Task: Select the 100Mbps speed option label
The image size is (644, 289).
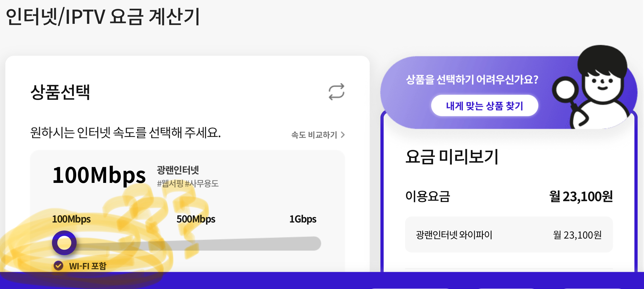Action: [x=71, y=219]
